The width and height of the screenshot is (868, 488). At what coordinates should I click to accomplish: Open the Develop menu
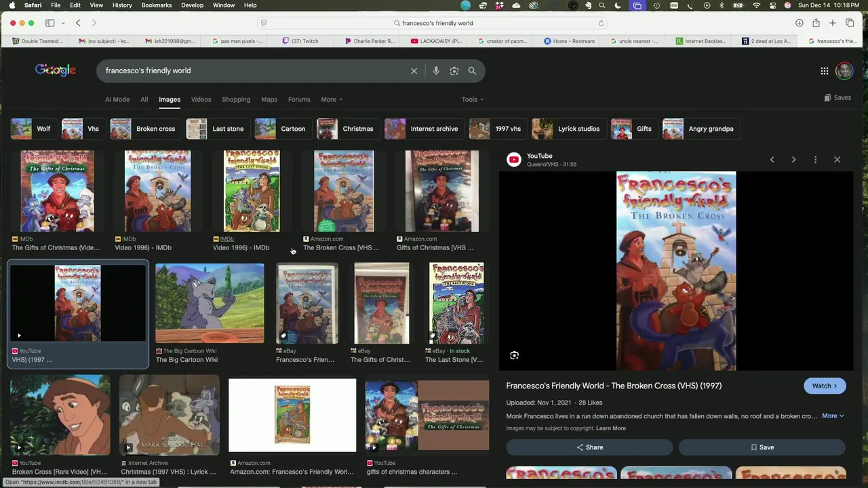tap(192, 5)
